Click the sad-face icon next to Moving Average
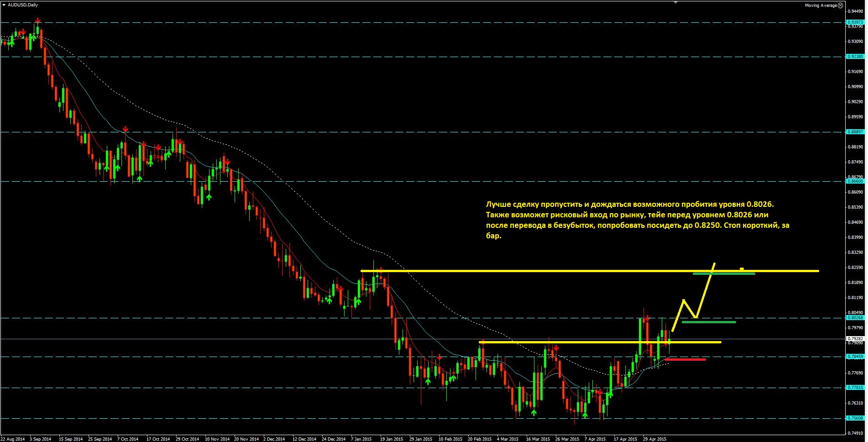868x442 pixels. point(841,5)
